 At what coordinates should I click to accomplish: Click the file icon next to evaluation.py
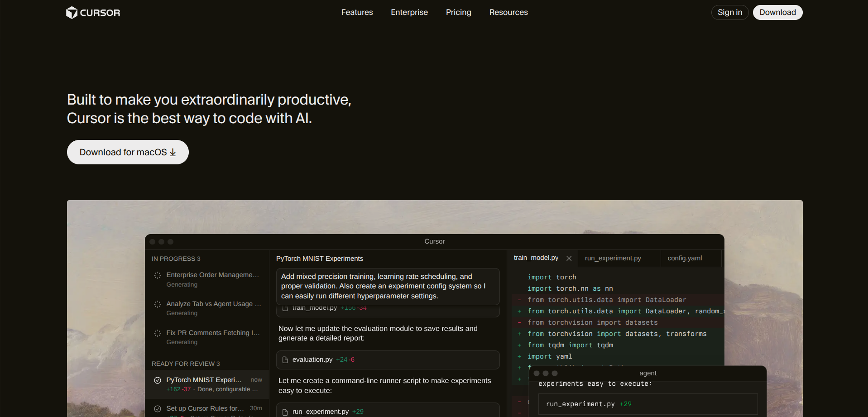285,360
